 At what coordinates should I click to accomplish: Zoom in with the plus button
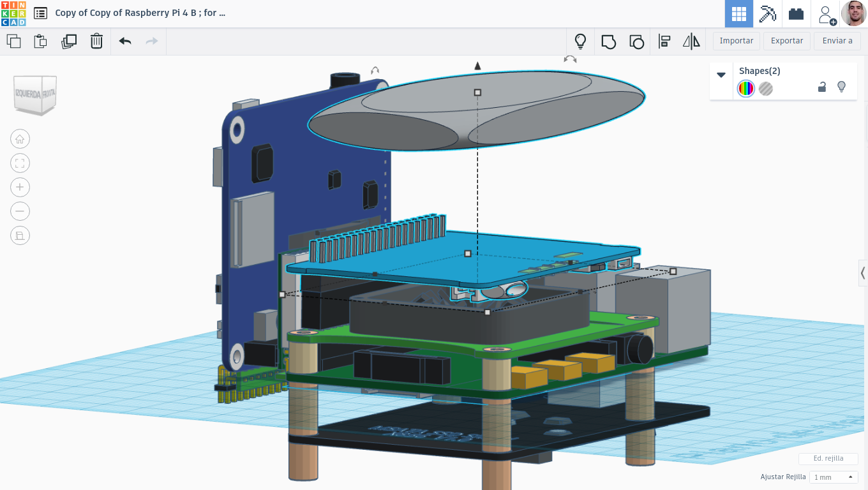[20, 187]
